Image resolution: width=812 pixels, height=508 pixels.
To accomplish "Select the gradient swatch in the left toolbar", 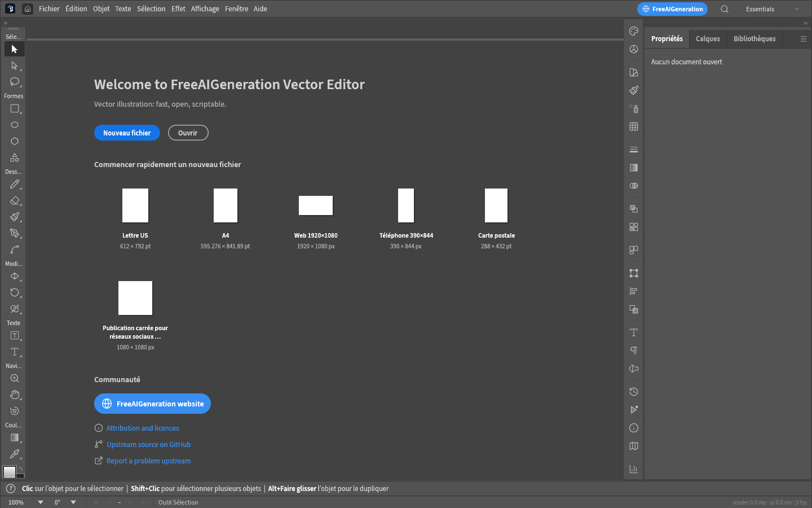I will click(15, 437).
